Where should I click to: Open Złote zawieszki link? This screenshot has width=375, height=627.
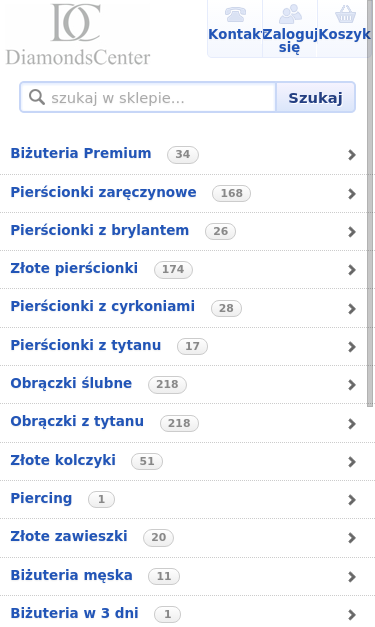pos(69,536)
